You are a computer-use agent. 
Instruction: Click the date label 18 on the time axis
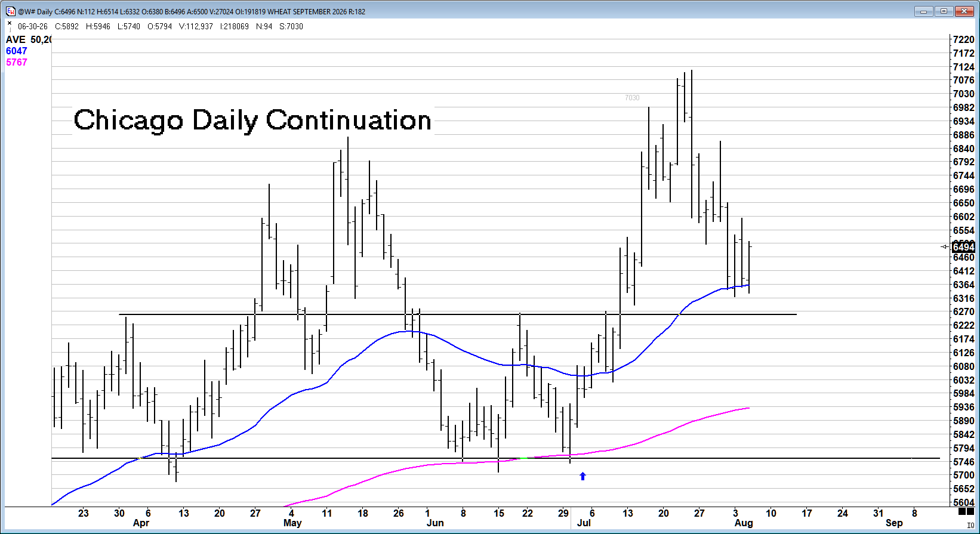click(x=363, y=513)
